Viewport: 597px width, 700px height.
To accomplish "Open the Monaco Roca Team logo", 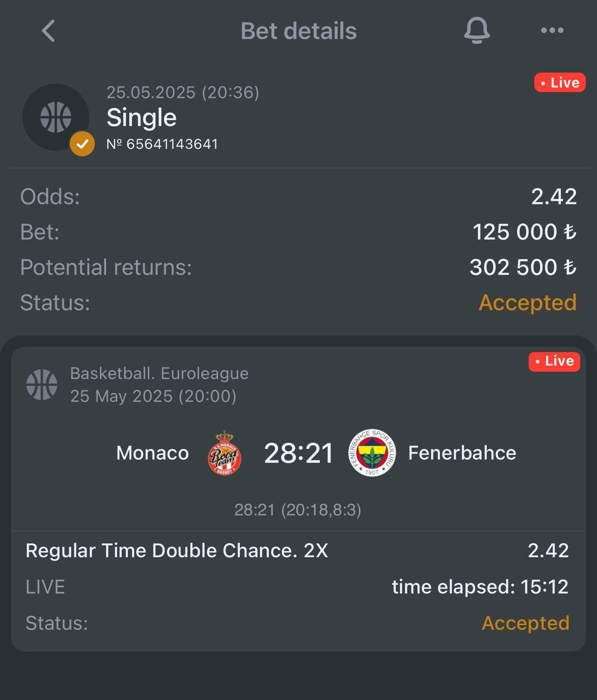I will pos(225,453).
